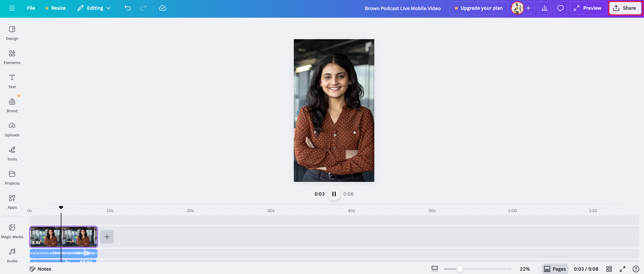Screen dimensions: 644x274
Task: Click the 30s mark on the timeline ruler
Action: (271, 211)
